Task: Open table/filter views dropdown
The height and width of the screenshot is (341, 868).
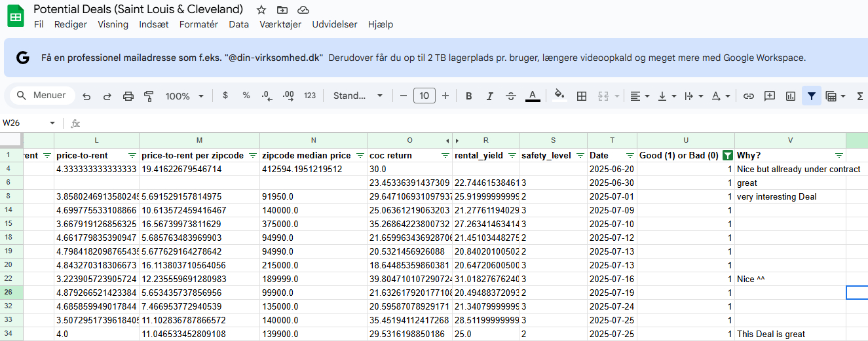Action: tap(835, 96)
